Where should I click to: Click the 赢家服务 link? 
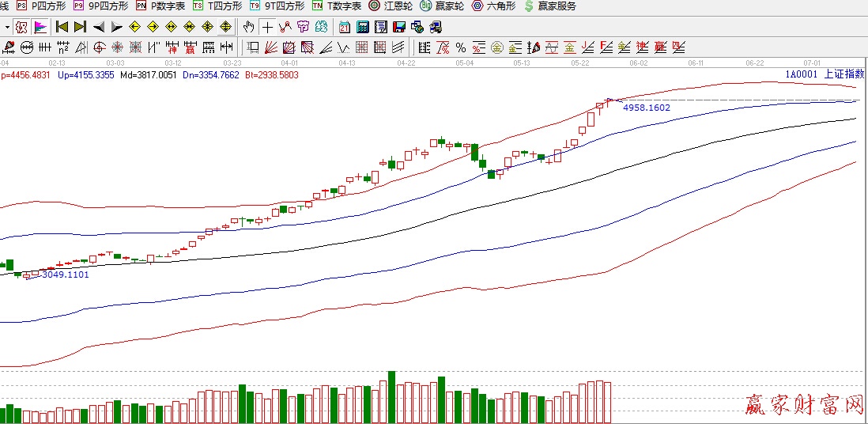pos(549,6)
